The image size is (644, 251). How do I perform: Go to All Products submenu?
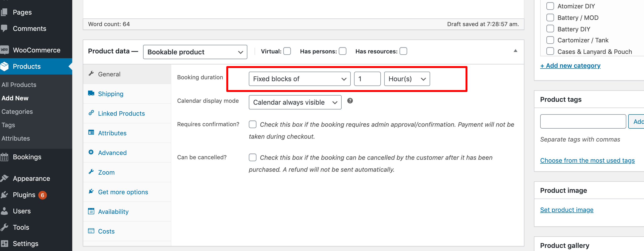[19, 85]
